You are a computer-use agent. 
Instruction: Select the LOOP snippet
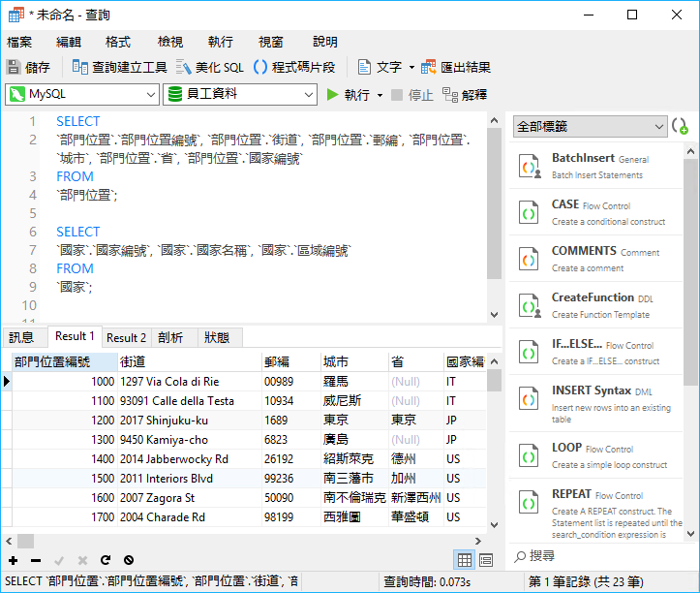tap(596, 455)
